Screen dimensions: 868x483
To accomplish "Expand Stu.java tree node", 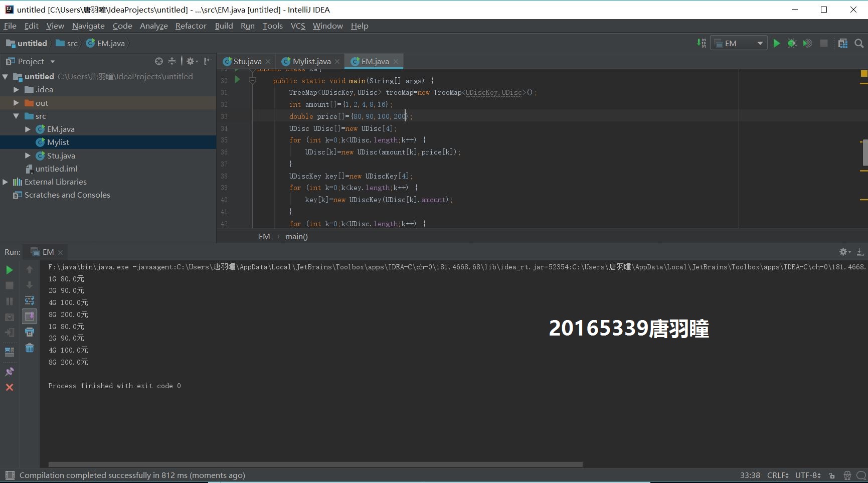I will coord(28,155).
